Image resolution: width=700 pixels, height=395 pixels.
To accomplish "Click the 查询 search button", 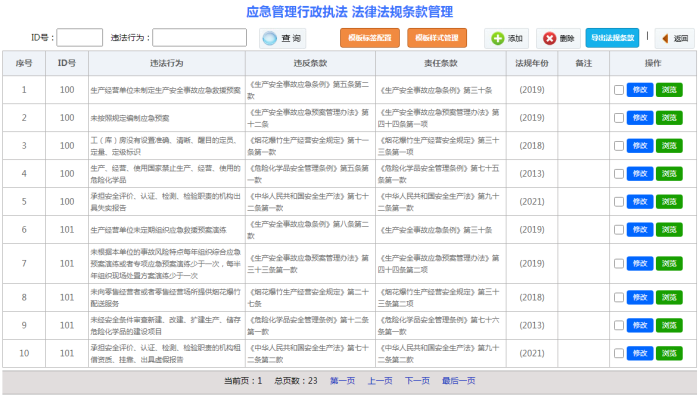I will (282, 38).
